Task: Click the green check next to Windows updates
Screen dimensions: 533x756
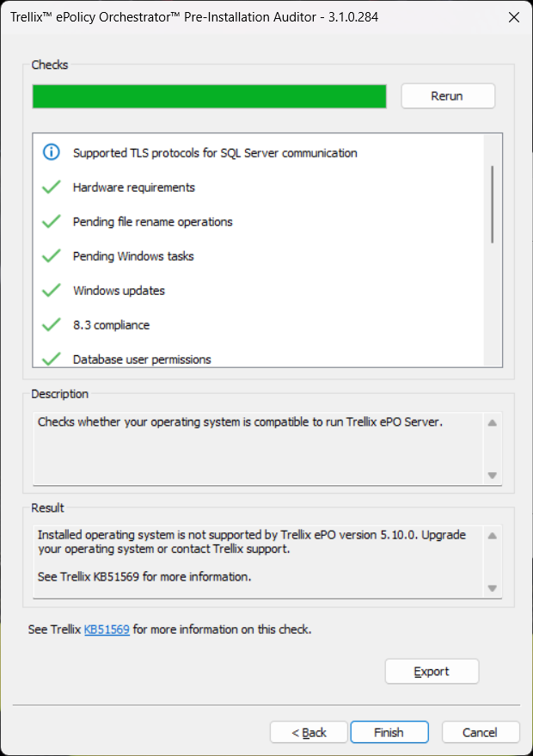Action: [52, 291]
